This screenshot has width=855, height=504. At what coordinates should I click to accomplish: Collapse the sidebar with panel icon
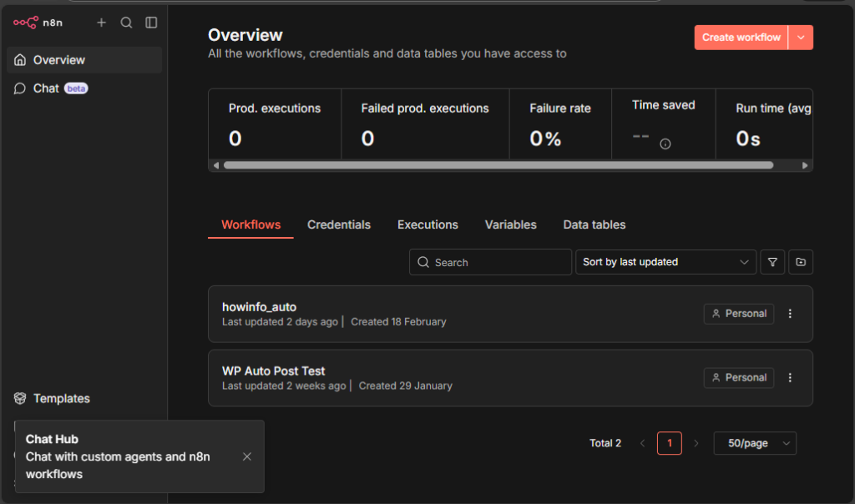[x=151, y=23]
